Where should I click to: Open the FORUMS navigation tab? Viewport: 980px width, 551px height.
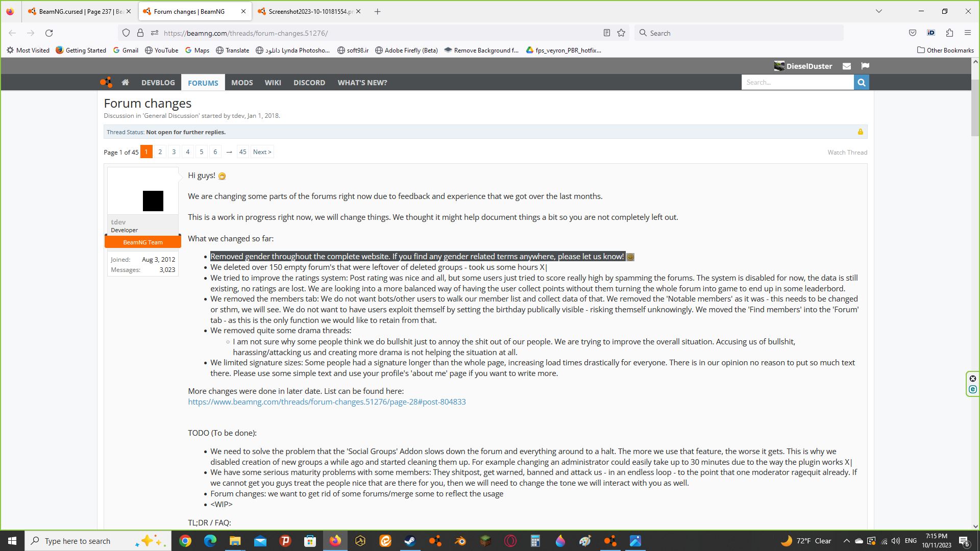(x=203, y=83)
